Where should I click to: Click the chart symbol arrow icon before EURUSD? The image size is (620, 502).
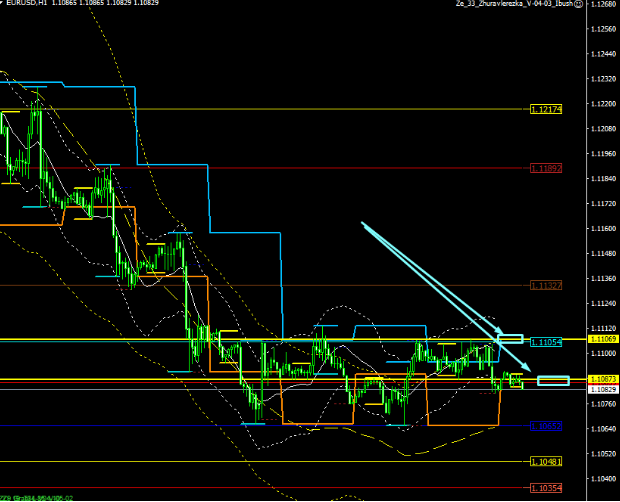tap(3, 5)
